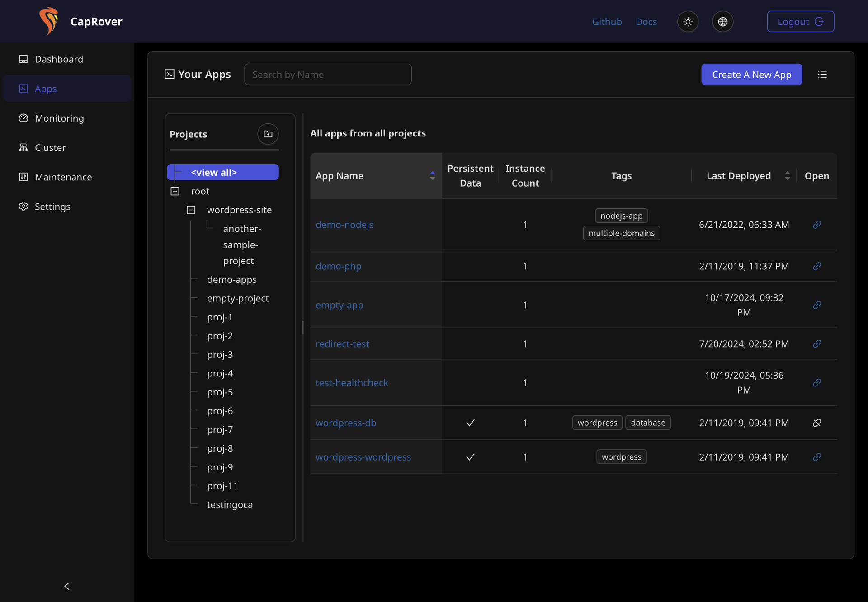Click the nodejs-app tag
The image size is (868, 602).
coord(621,216)
